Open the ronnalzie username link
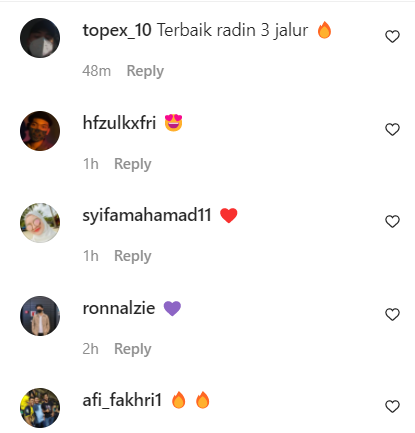 [x=119, y=308]
